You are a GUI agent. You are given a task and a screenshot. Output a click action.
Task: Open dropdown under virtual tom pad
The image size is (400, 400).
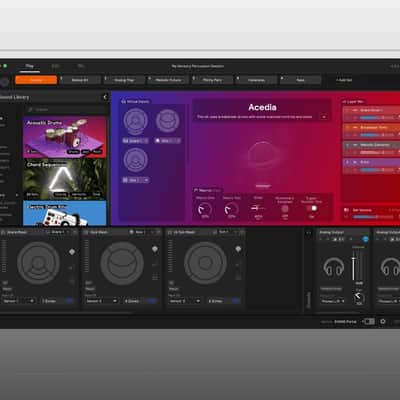pos(136,180)
